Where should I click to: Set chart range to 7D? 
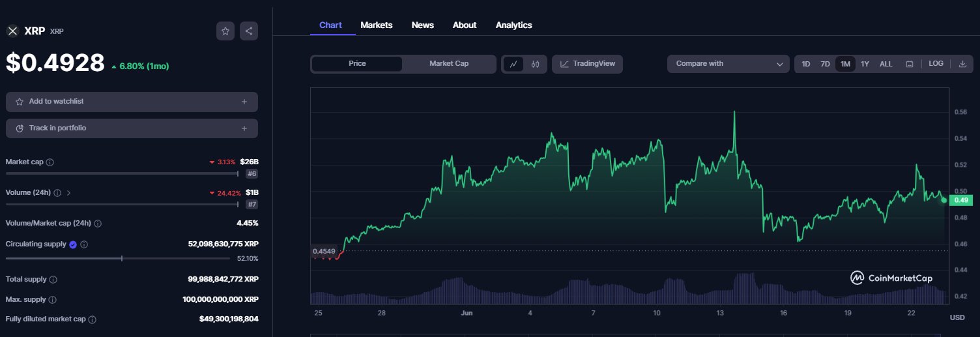(x=825, y=64)
